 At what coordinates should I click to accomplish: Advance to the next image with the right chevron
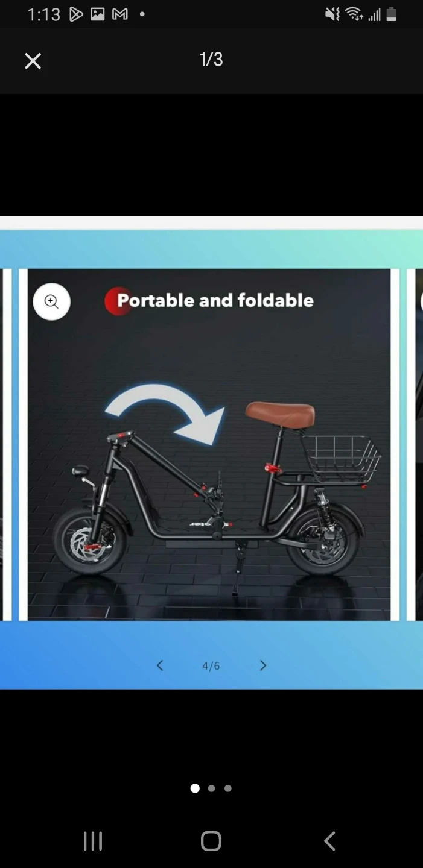tap(262, 665)
